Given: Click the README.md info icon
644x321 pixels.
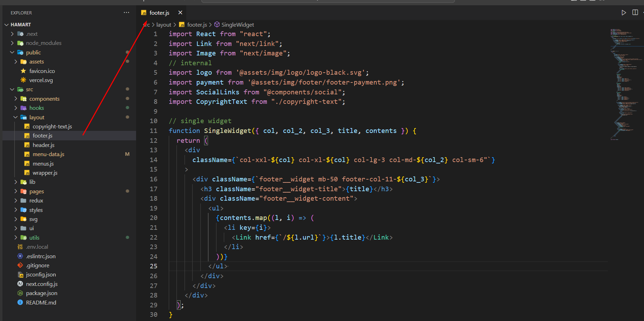Looking at the screenshot, I should (x=20, y=302).
